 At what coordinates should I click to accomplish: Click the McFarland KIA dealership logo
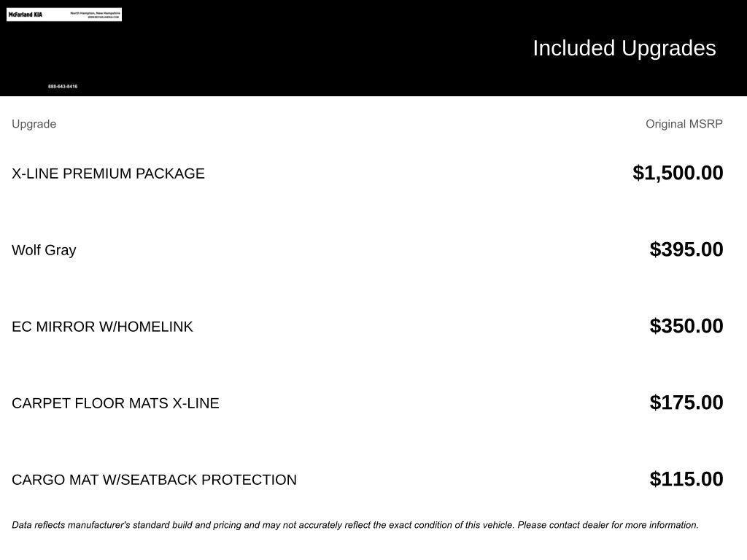(x=63, y=15)
